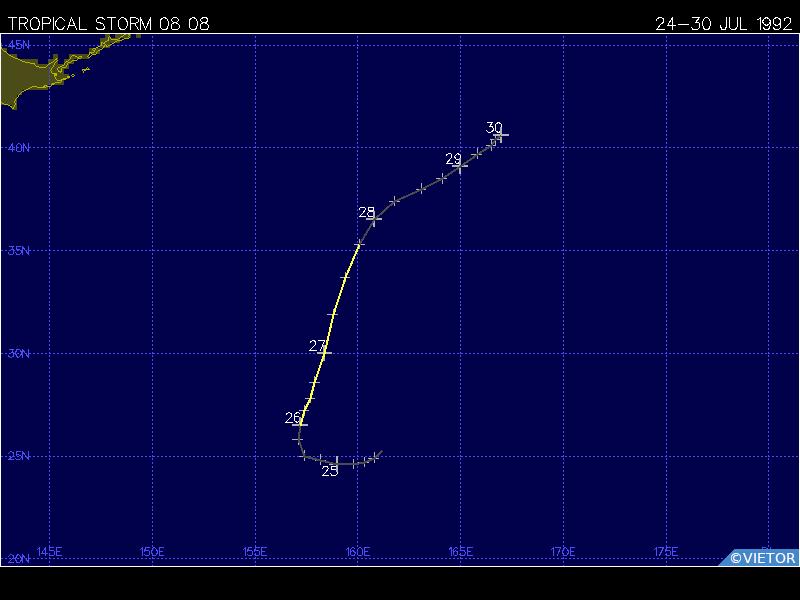This screenshot has height=600, width=800.
Task: Click the yellow landmass of Hokkaido
Action: click(26, 77)
